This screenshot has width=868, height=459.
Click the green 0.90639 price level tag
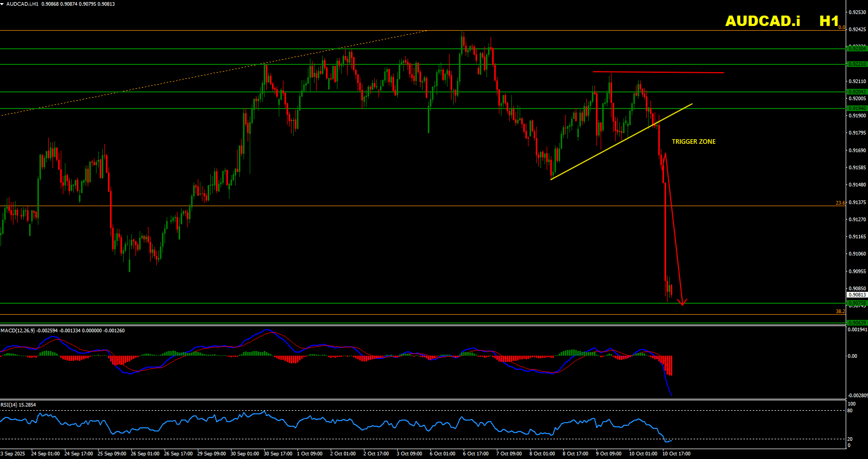pyautogui.click(x=857, y=323)
